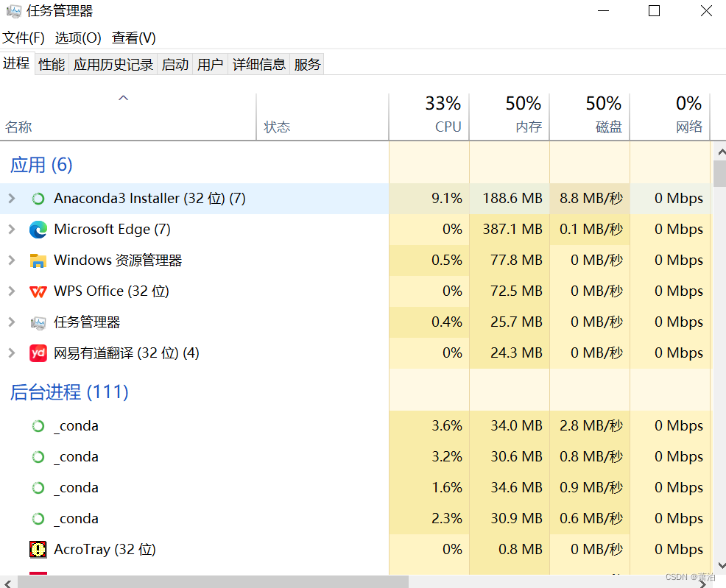
Task: Click the Anaconda3 Installer green ring icon
Action: (x=38, y=199)
